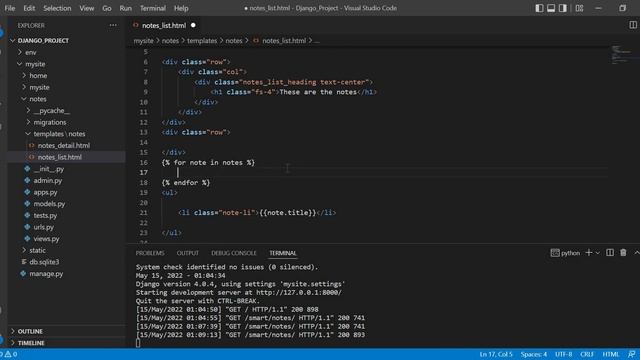This screenshot has height=360, width=640.
Task: Activate the notes_list.html editor tab
Action: tap(164, 25)
